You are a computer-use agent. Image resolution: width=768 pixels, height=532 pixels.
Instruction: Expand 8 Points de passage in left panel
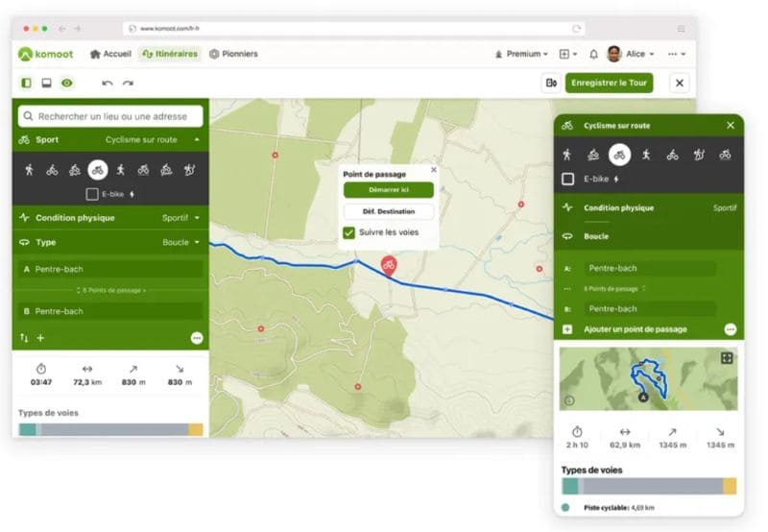111,291
